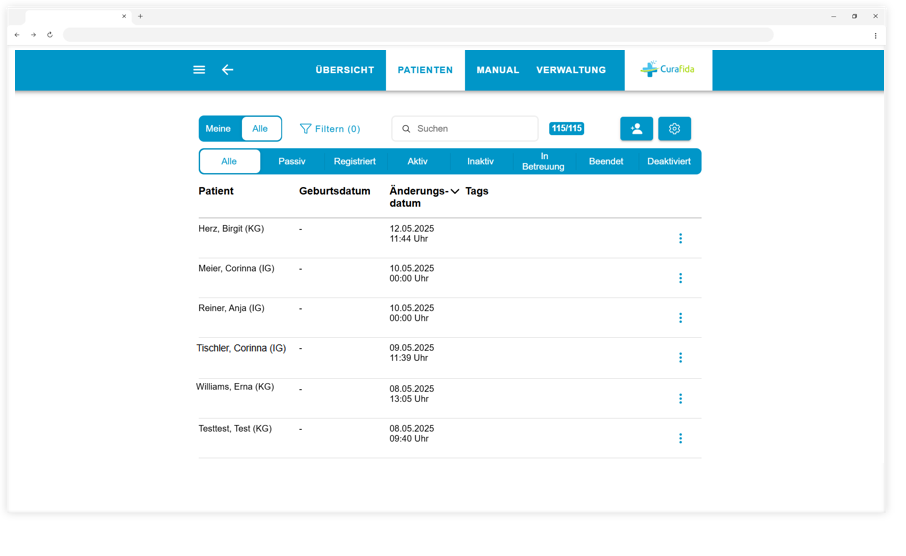Viewport: 906px width, 556px height.
Task: Click the browser back arrow
Action: click(17, 35)
